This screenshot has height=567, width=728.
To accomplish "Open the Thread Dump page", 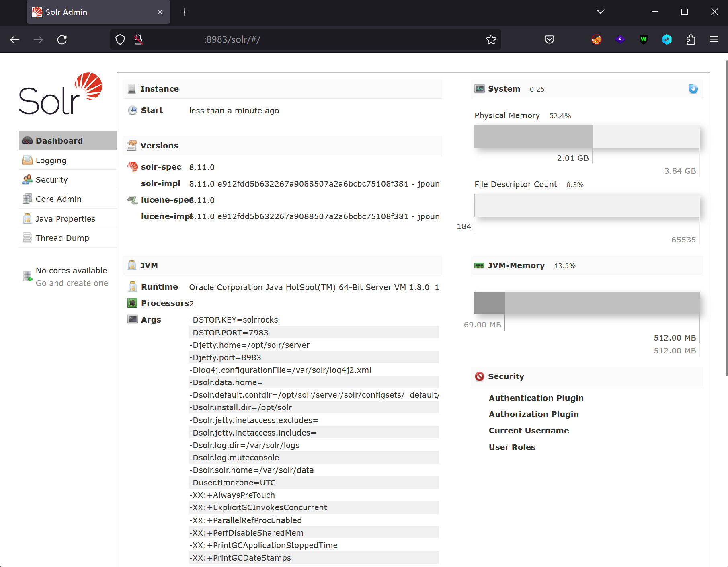I will point(68,238).
